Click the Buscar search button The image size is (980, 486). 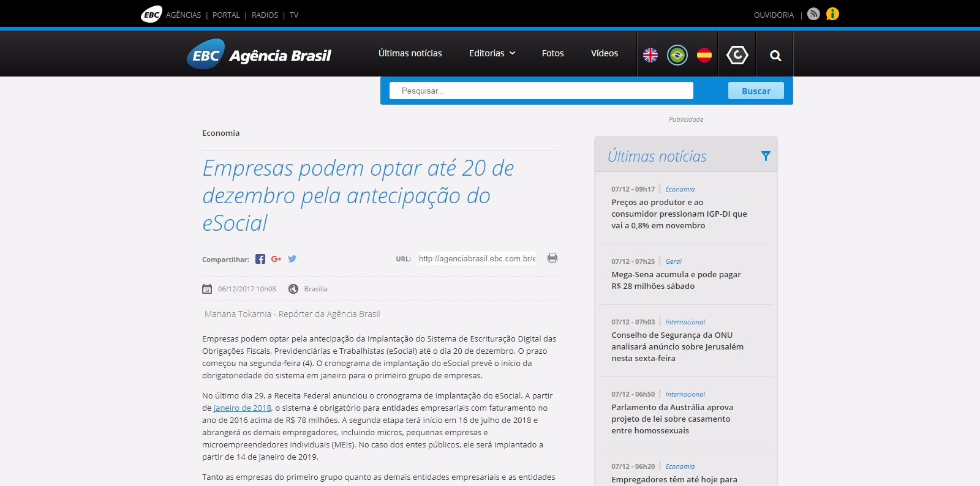click(x=756, y=91)
